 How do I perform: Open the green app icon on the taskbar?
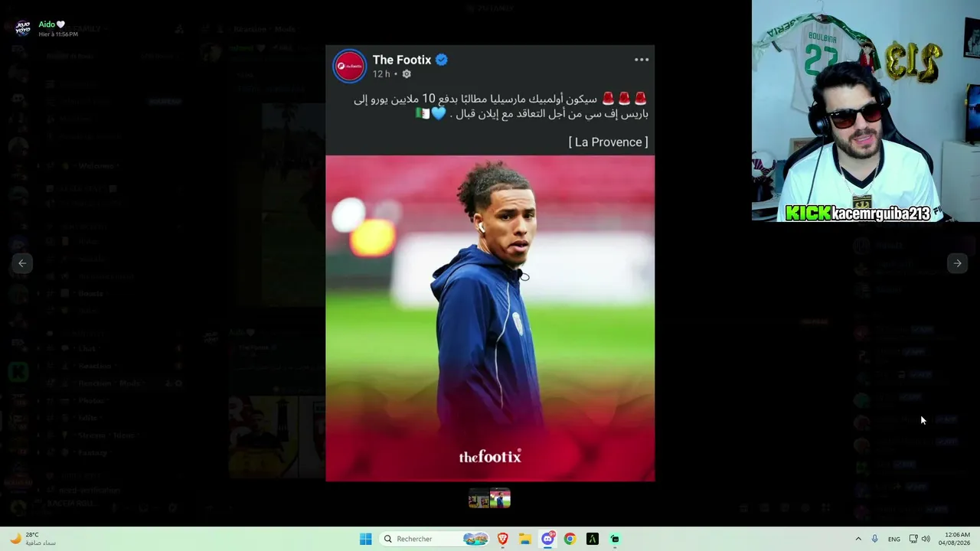pyautogui.click(x=615, y=539)
